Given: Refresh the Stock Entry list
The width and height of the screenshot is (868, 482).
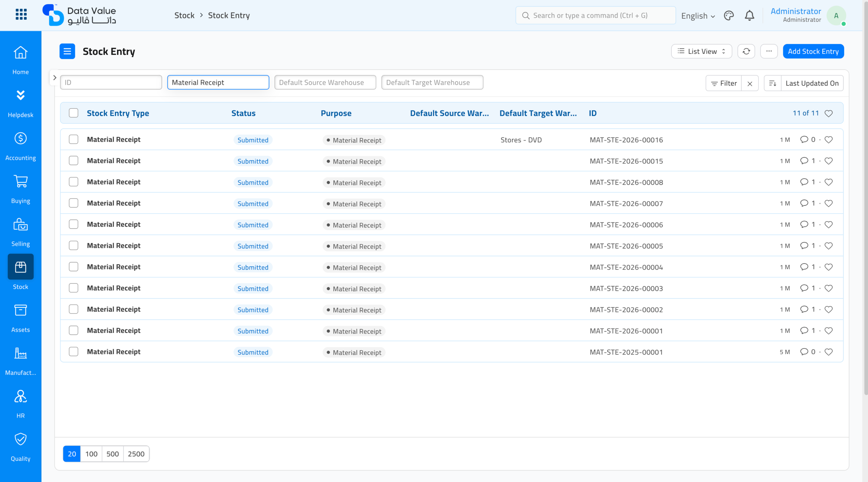Looking at the screenshot, I should tap(746, 51).
